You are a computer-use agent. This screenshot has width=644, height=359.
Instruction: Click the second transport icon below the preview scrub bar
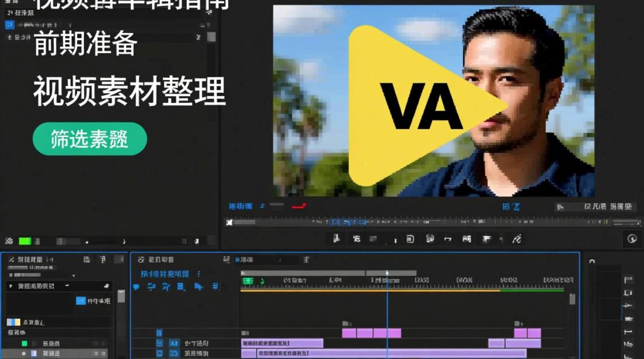[x=356, y=238]
